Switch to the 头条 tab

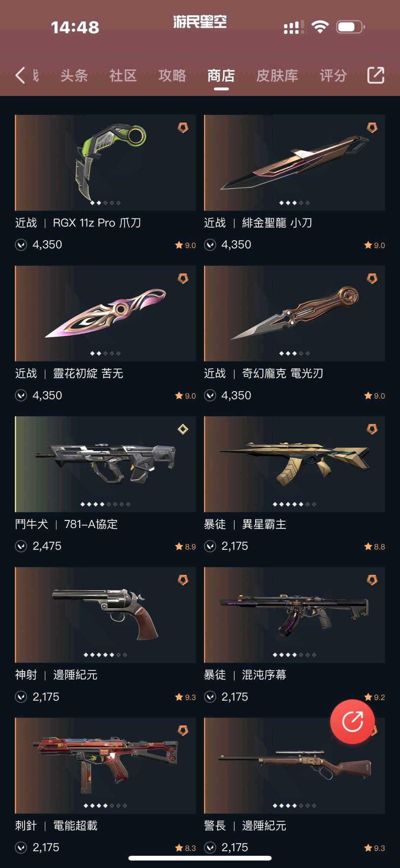pos(74,76)
